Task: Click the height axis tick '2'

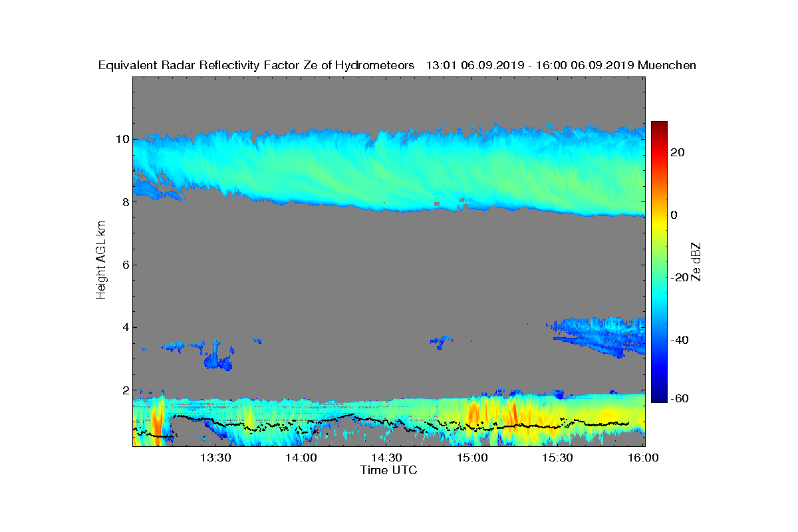Action: click(x=124, y=390)
